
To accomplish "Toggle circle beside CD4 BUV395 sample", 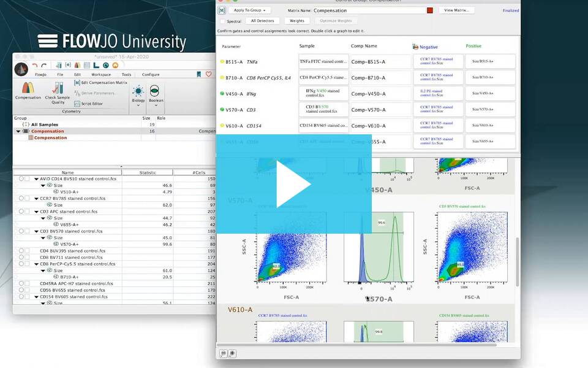I will coord(21,250).
